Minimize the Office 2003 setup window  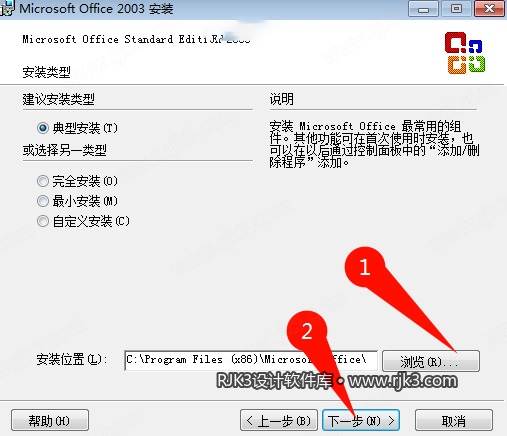423,9
